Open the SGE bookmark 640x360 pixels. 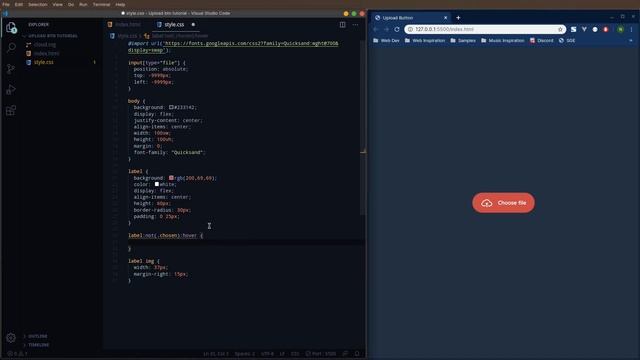pos(567,40)
